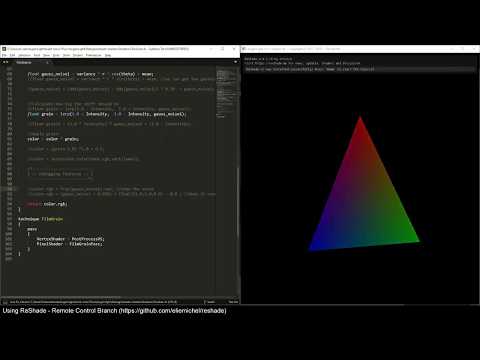Viewport: 480px width, 360px height.
Task: Open the Preferences menu
Action: [x=94, y=55]
